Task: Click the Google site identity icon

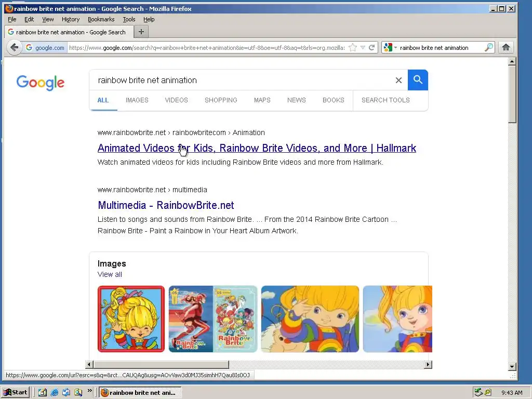Action: pos(29,47)
